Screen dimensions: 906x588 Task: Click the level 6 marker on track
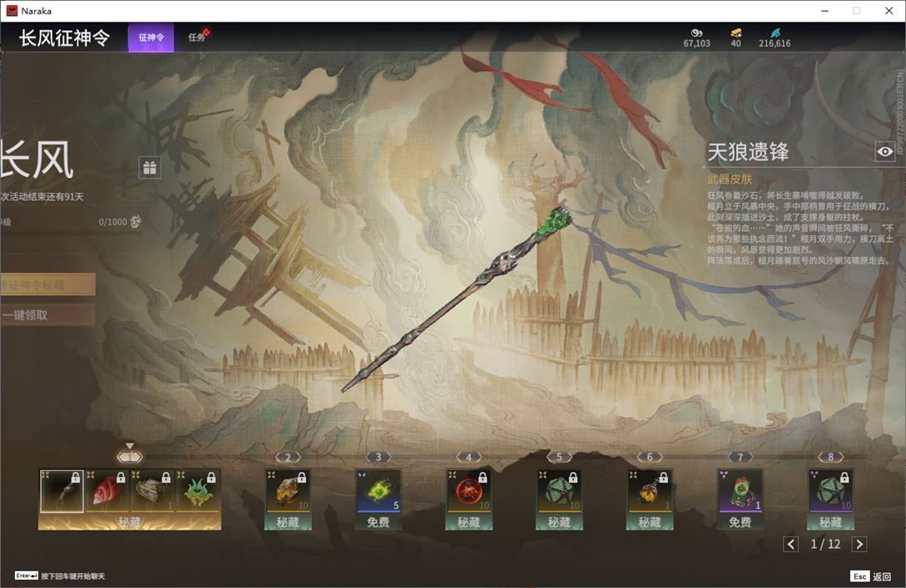650,457
